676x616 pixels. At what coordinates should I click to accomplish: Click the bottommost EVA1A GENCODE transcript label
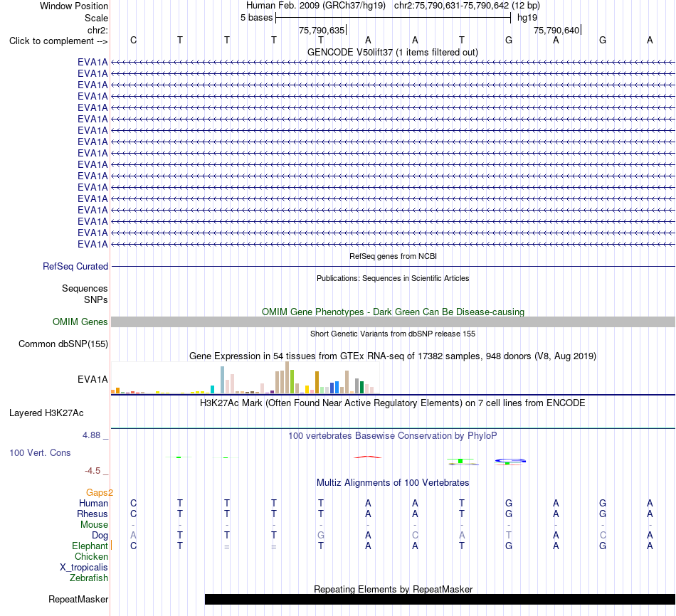(x=93, y=245)
